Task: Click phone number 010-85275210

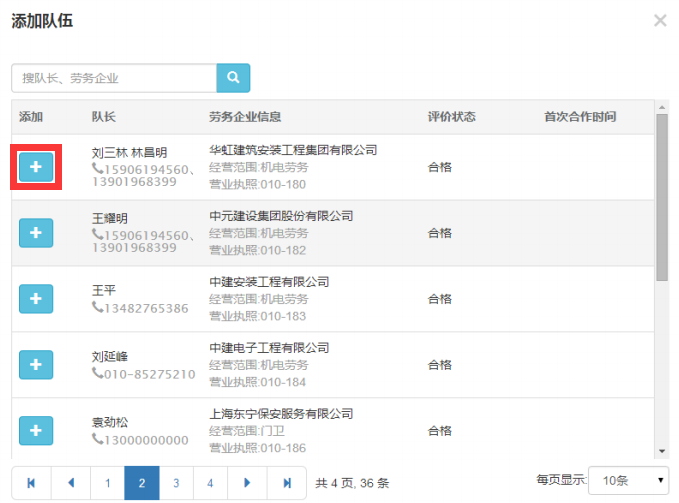Action: [149, 374]
